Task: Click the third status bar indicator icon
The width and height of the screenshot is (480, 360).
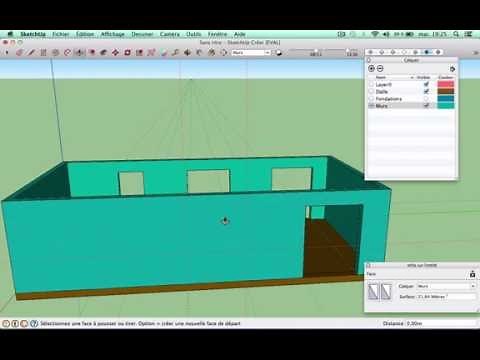Action: (x=24, y=323)
